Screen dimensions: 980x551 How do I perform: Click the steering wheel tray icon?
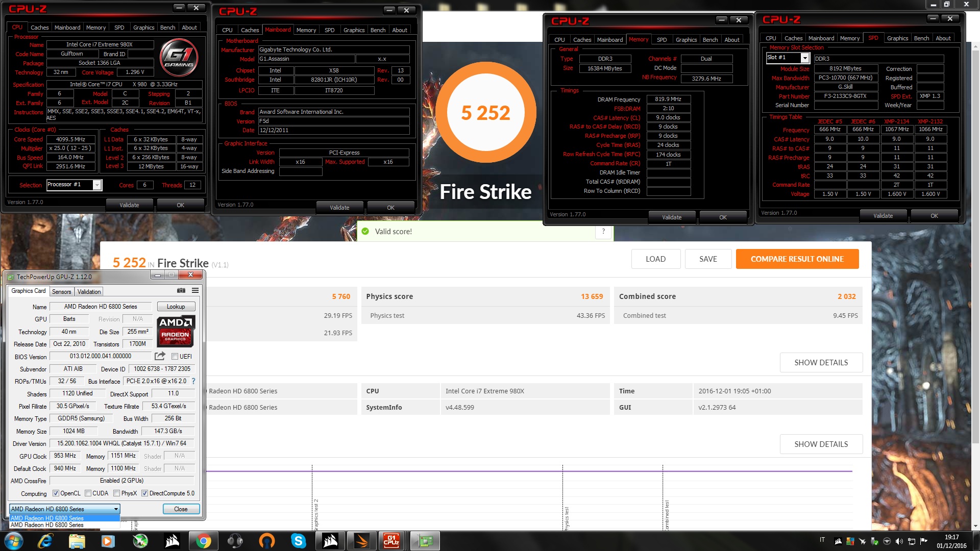[887, 541]
